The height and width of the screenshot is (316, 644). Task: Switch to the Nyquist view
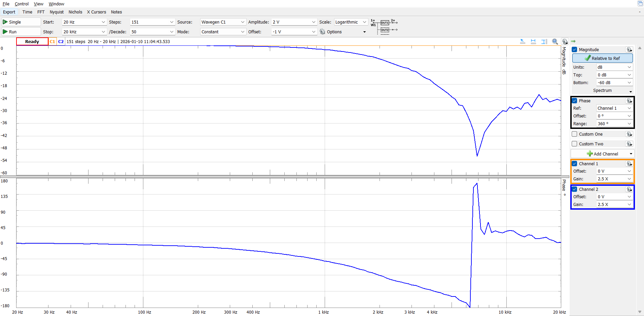point(57,12)
